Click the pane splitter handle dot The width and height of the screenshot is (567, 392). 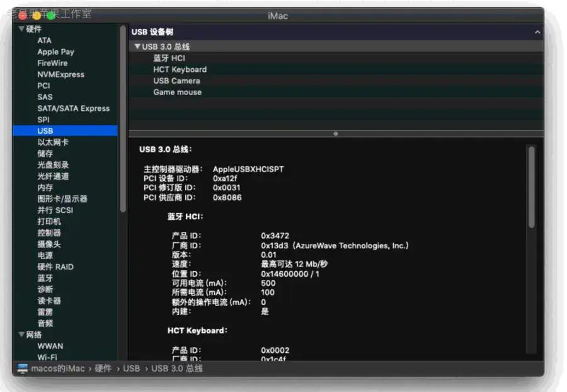pyautogui.click(x=336, y=134)
